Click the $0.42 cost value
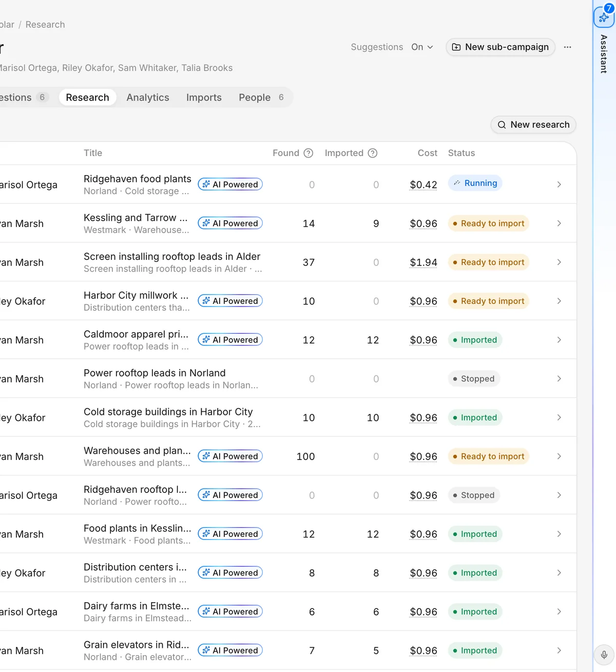616x672 pixels. pos(423,185)
